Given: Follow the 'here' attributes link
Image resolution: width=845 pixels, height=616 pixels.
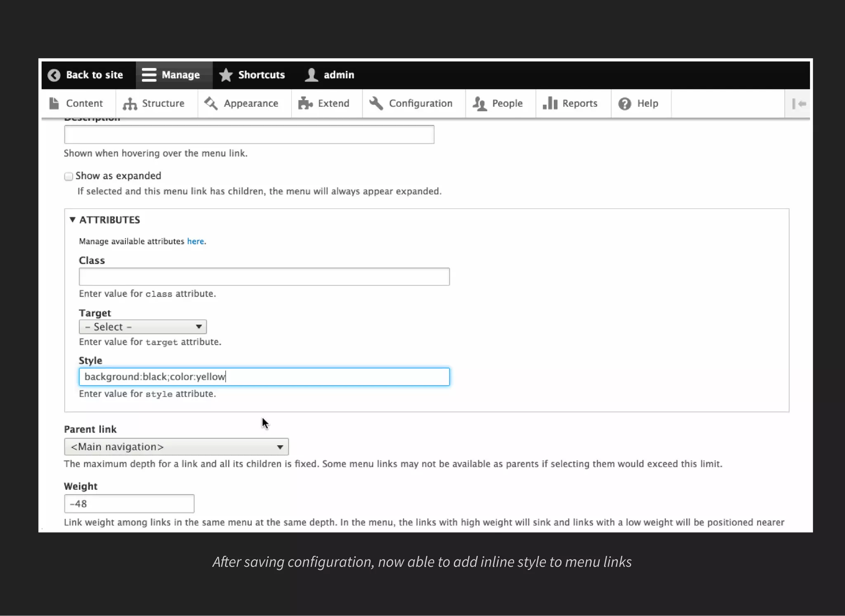Looking at the screenshot, I should coord(196,241).
